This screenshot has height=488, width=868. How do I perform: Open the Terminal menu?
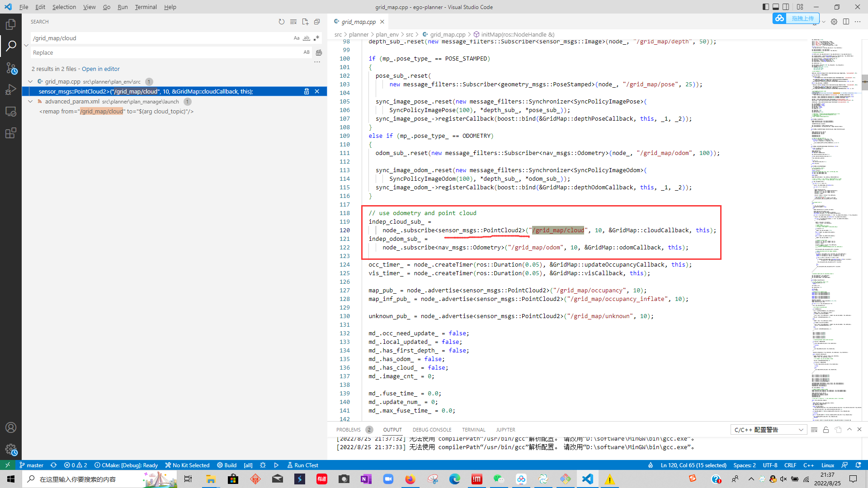(146, 7)
